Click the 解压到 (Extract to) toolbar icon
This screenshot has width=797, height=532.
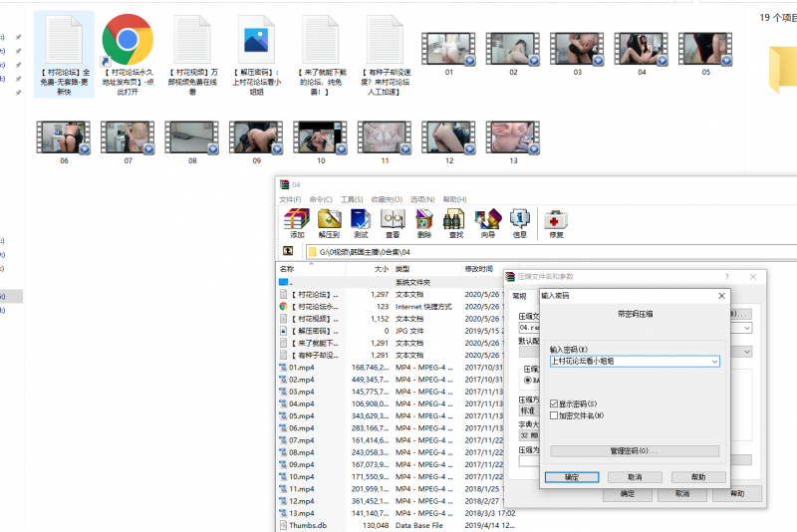pos(329,224)
